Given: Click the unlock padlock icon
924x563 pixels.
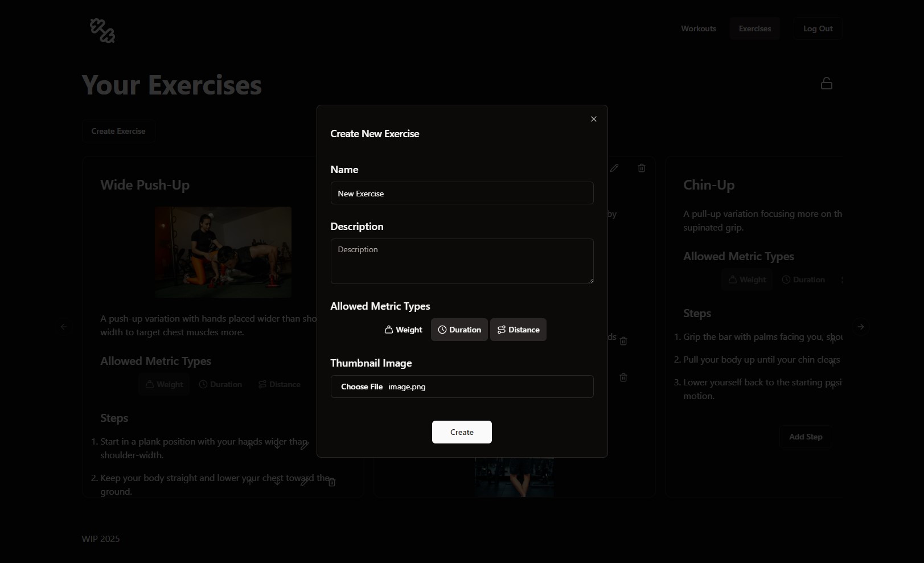Looking at the screenshot, I should [x=827, y=84].
